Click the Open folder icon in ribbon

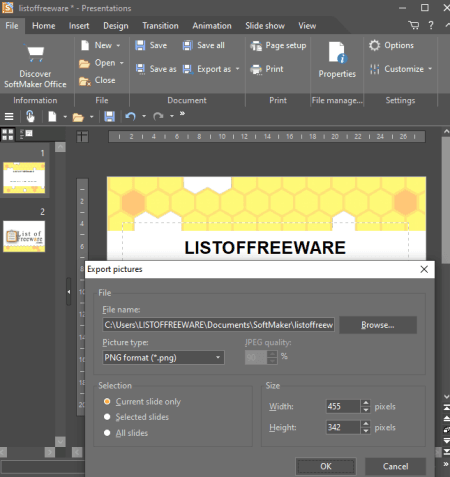click(84, 63)
